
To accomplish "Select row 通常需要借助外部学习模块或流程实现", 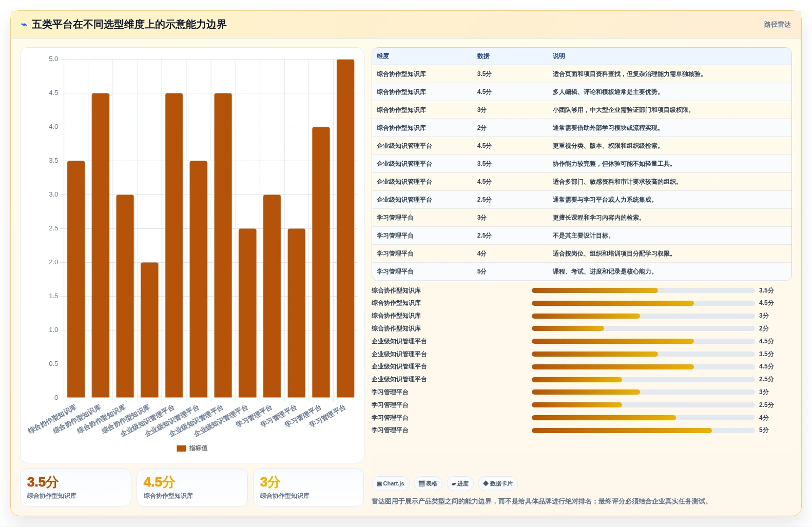I will coord(582,128).
